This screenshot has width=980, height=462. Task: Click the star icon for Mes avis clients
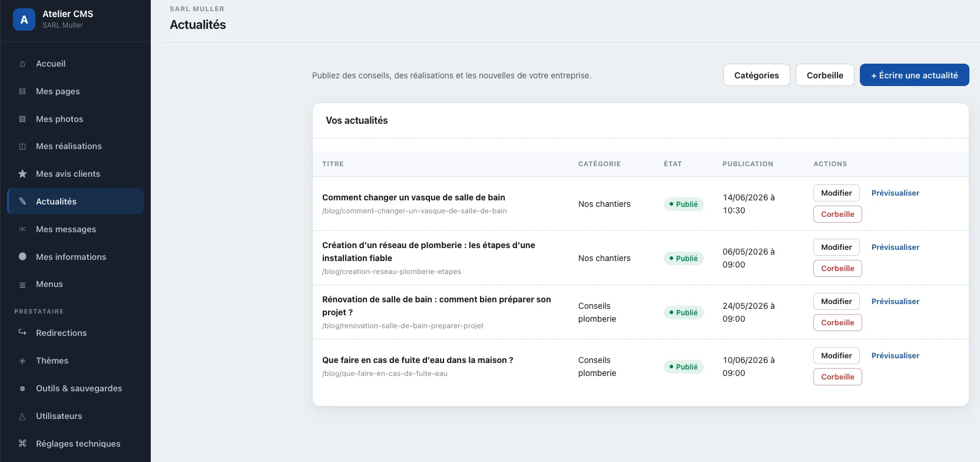tap(22, 174)
